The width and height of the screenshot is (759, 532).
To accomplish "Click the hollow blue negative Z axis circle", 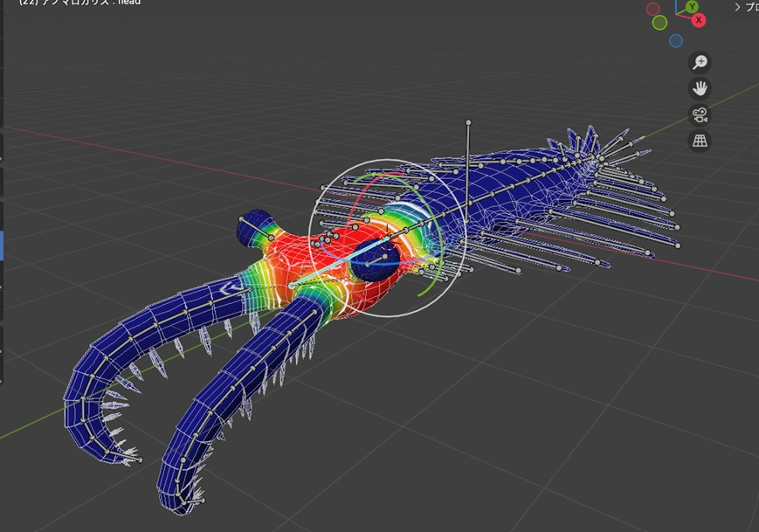I will click(x=676, y=41).
